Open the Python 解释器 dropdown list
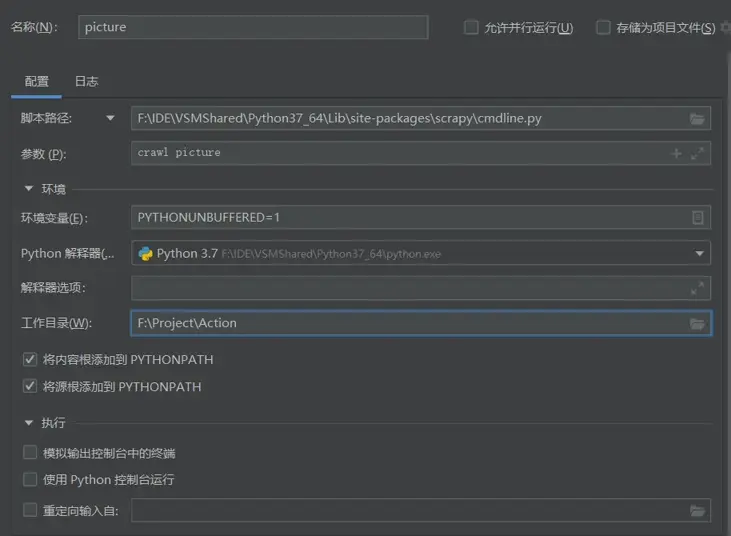Image resolution: width=731 pixels, height=536 pixels. pyautogui.click(x=699, y=254)
